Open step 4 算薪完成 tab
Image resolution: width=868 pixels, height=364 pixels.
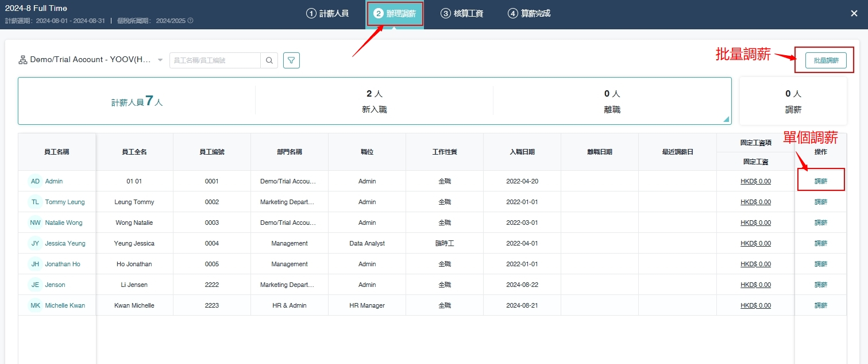coord(529,14)
